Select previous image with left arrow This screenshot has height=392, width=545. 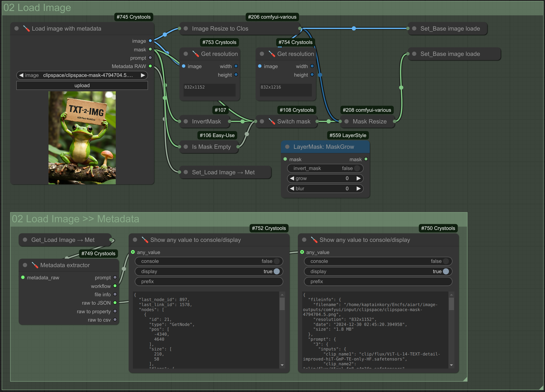[21, 75]
